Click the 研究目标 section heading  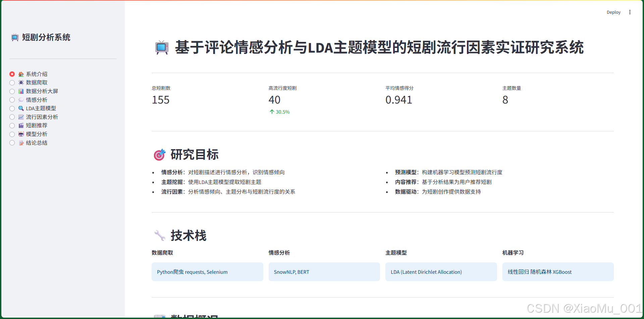(195, 154)
